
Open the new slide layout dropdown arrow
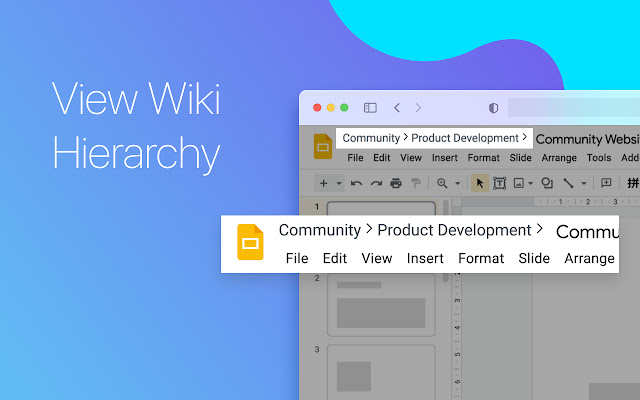point(339,184)
